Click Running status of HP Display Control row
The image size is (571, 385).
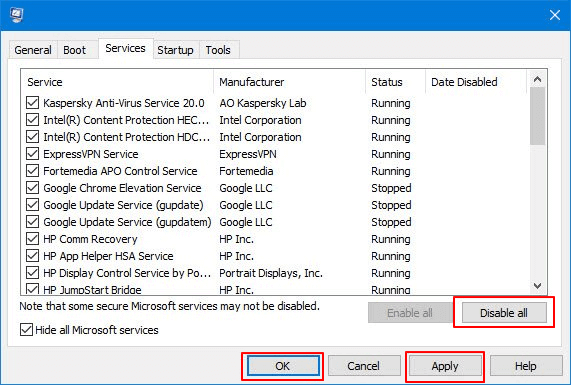click(391, 273)
